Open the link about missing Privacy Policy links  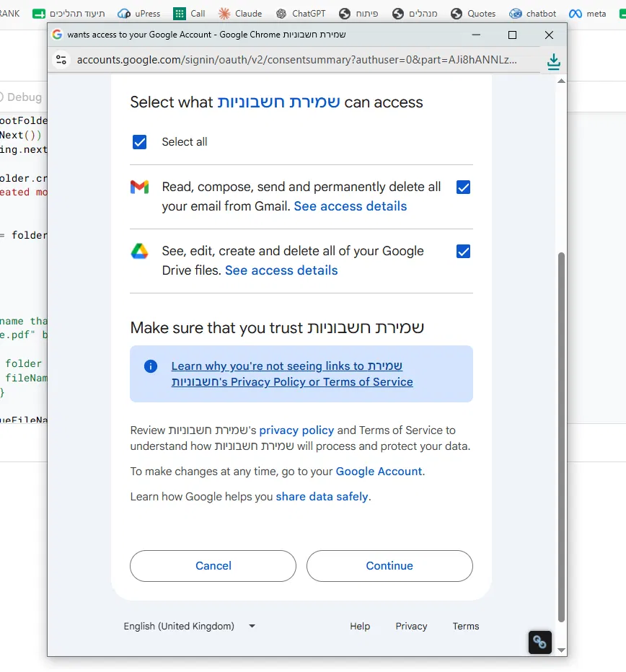tap(292, 374)
